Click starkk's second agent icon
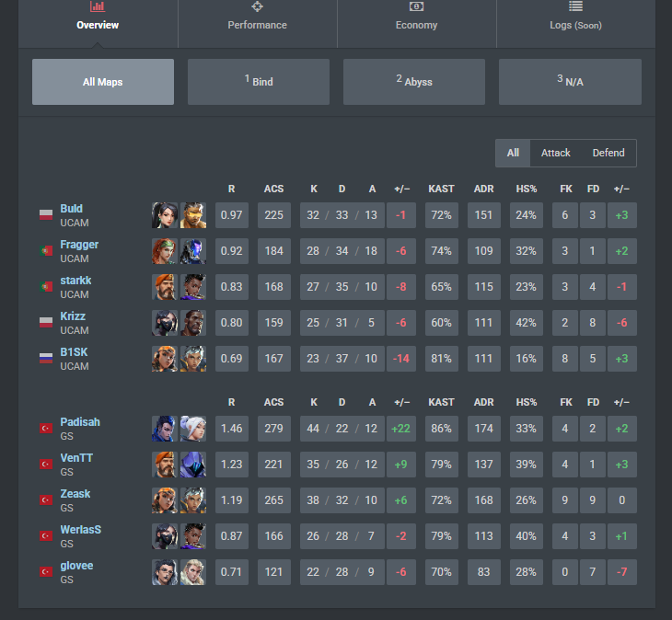Viewport: 672px width, 620px height. click(193, 287)
